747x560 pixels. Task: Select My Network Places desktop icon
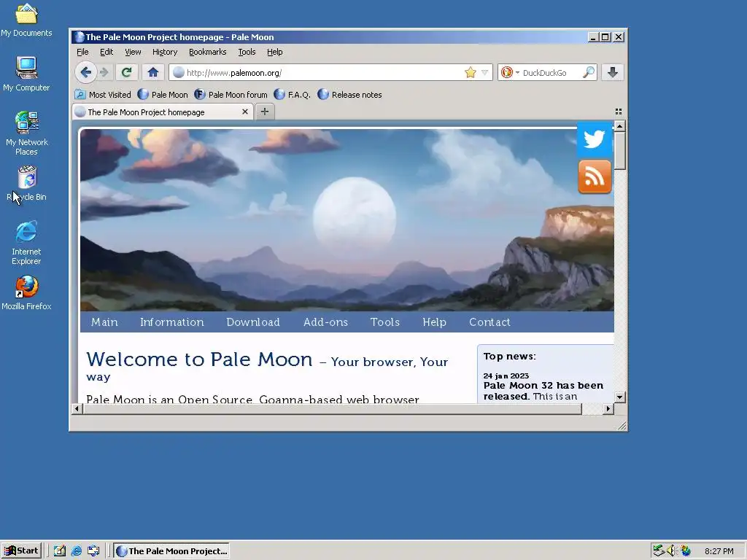(27, 133)
